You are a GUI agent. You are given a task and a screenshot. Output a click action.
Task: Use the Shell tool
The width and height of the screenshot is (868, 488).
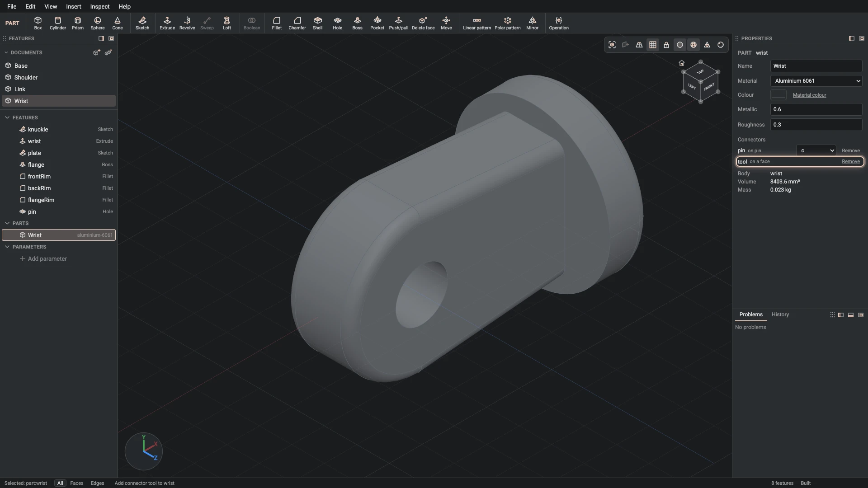[x=318, y=23]
